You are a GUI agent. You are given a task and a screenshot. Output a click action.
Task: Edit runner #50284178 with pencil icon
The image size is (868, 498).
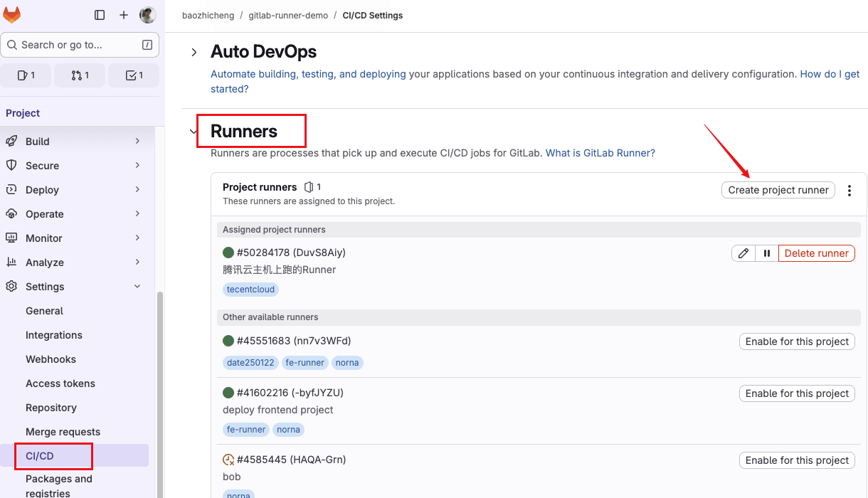tap(743, 253)
